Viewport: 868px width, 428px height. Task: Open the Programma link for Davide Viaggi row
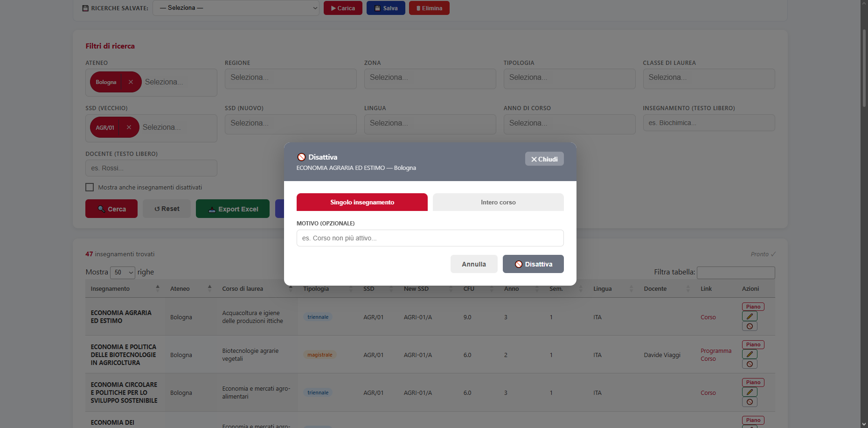(x=716, y=351)
